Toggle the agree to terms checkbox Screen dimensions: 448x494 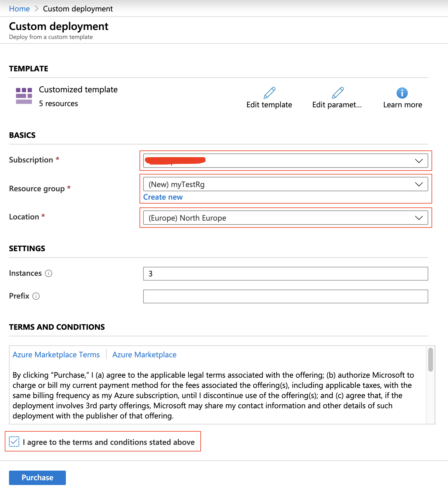pyautogui.click(x=14, y=442)
